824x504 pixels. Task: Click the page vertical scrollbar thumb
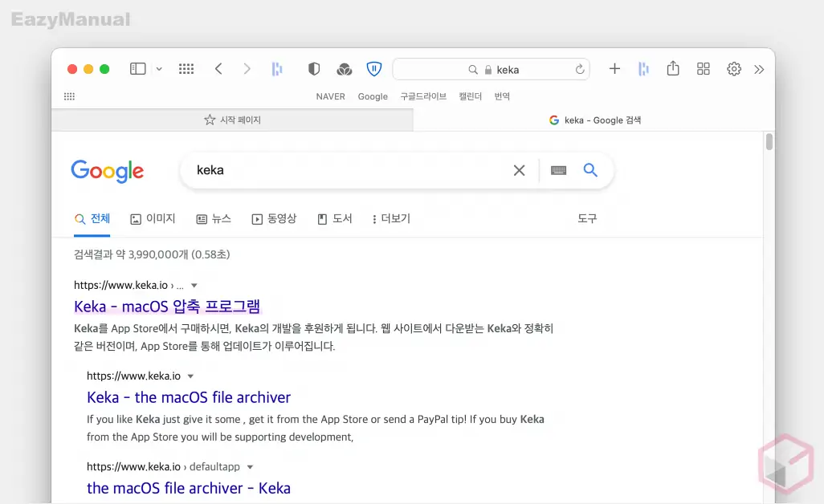click(x=769, y=142)
